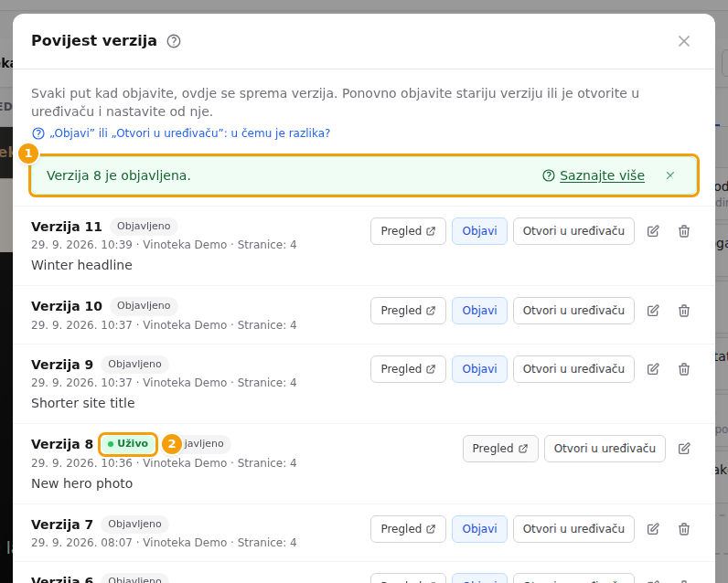This screenshot has width=728, height=583.
Task: Click the Verzija 8 title
Action: click(62, 444)
